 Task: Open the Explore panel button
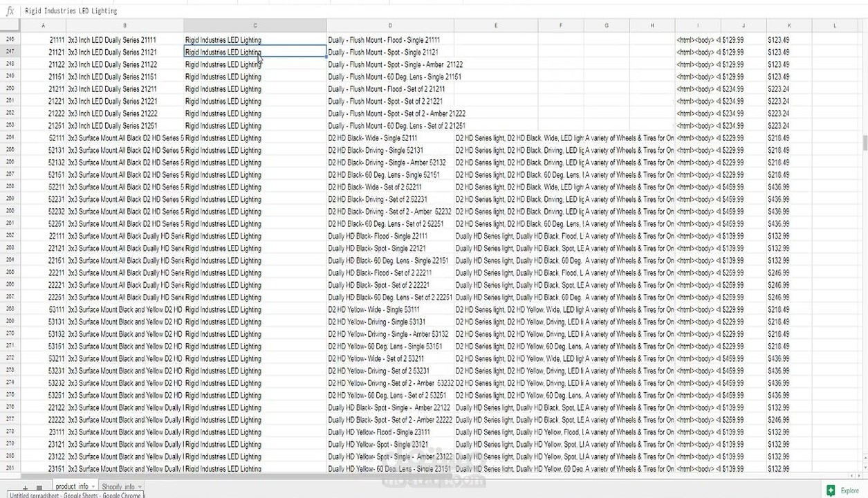click(843, 490)
